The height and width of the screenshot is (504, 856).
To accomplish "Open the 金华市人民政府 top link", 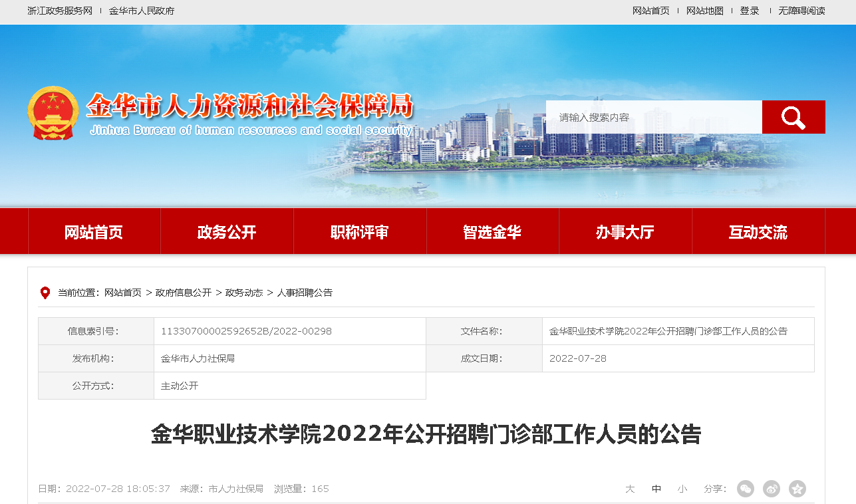I will coord(142,11).
